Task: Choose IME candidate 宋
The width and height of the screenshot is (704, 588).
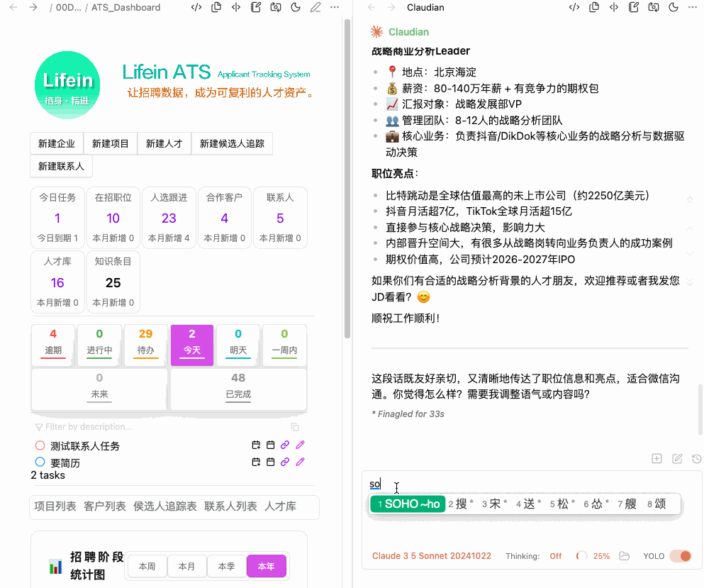Action: click(x=495, y=504)
